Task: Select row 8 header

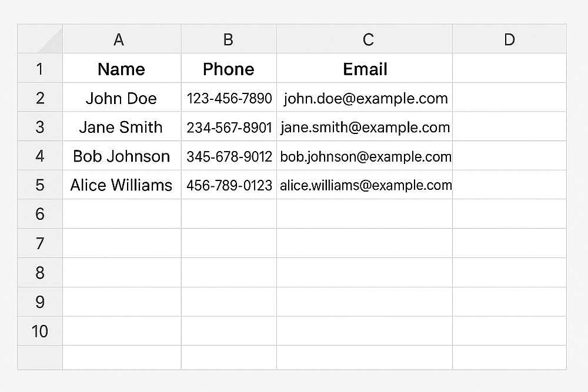Action: 40,273
